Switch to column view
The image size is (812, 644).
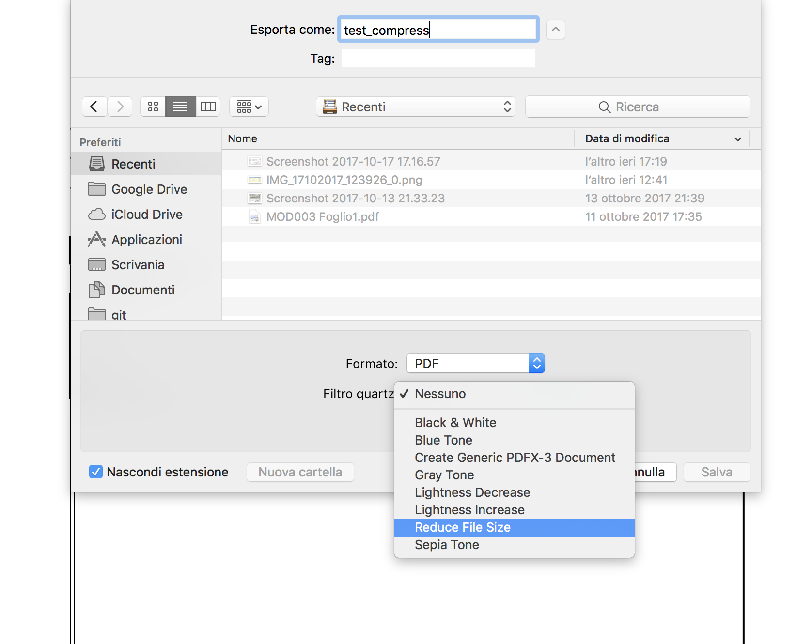click(208, 107)
